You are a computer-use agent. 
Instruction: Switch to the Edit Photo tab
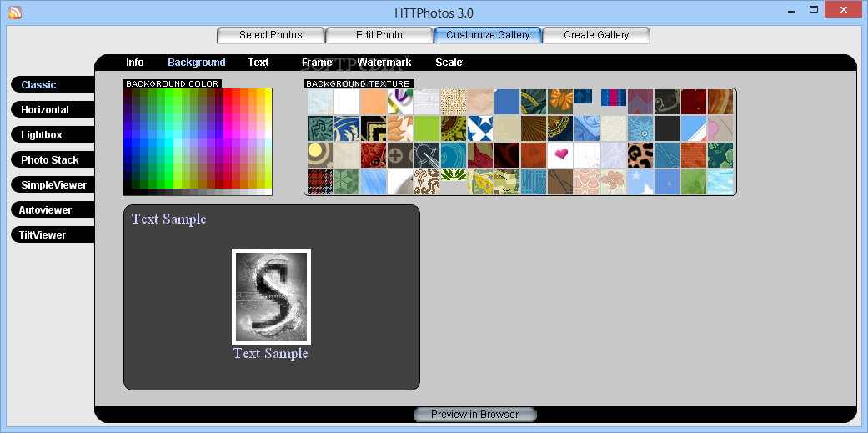379,35
